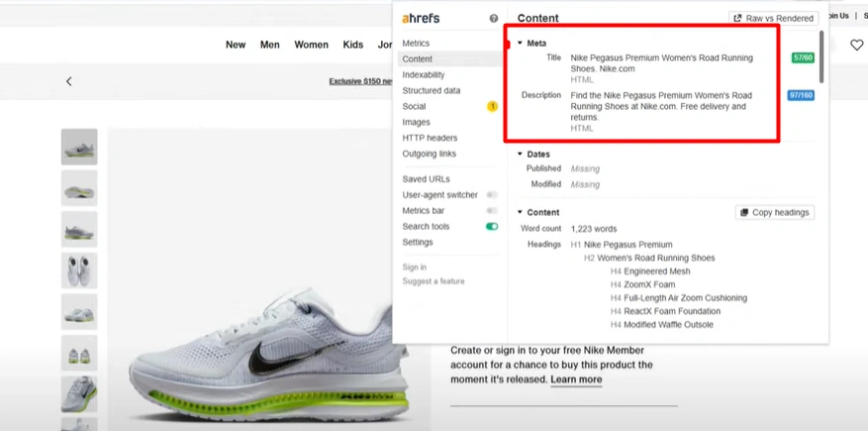Open the Kids menu on Nike nav
Image resolution: width=868 pixels, height=431 pixels.
click(352, 45)
